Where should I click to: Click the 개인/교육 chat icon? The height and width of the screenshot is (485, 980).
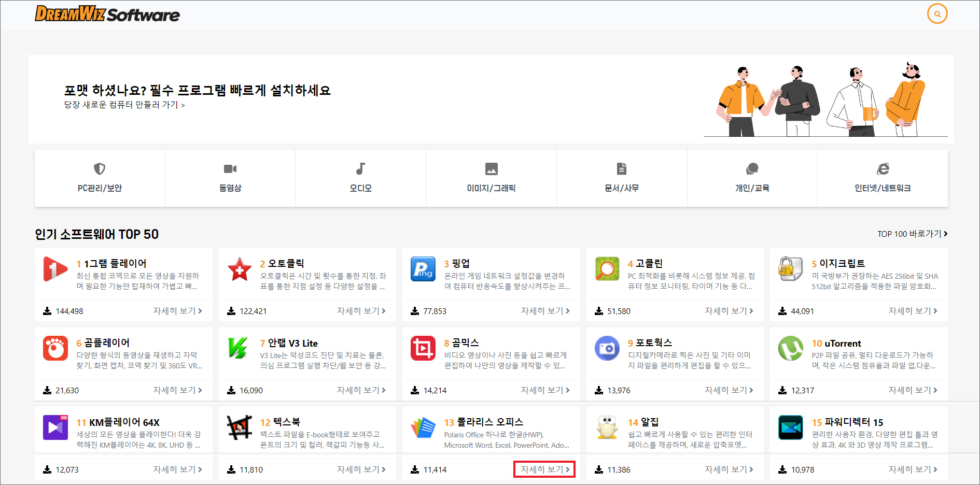752,169
